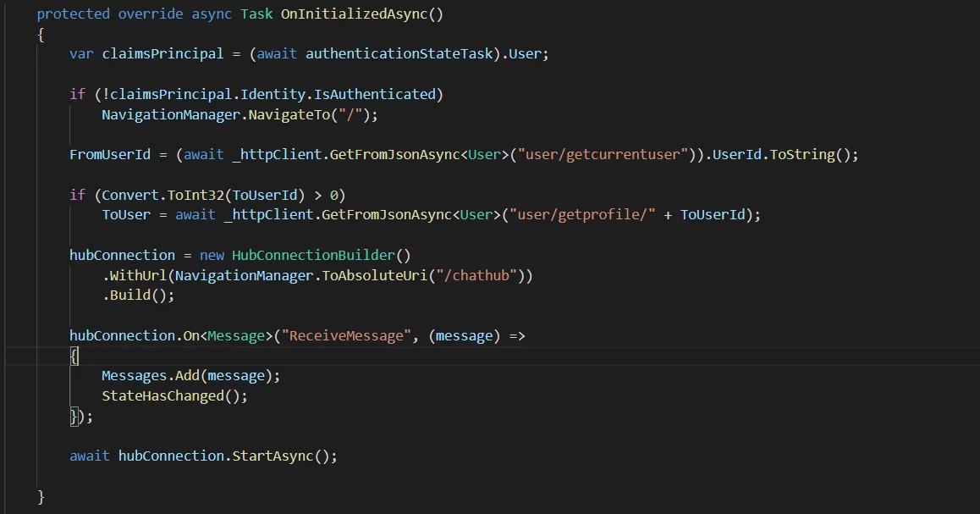Viewport: 980px width, 514px height.
Task: Click the 'var' keyword
Action: tap(81, 54)
